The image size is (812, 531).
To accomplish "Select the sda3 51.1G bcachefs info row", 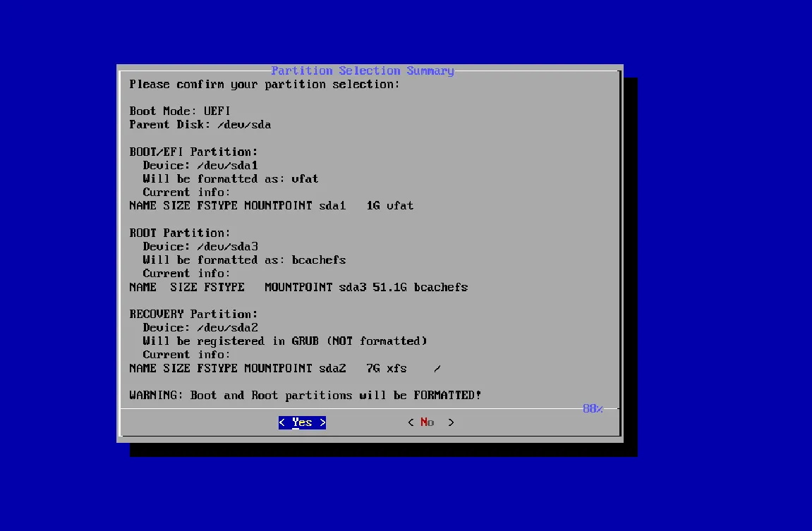I will click(x=298, y=288).
